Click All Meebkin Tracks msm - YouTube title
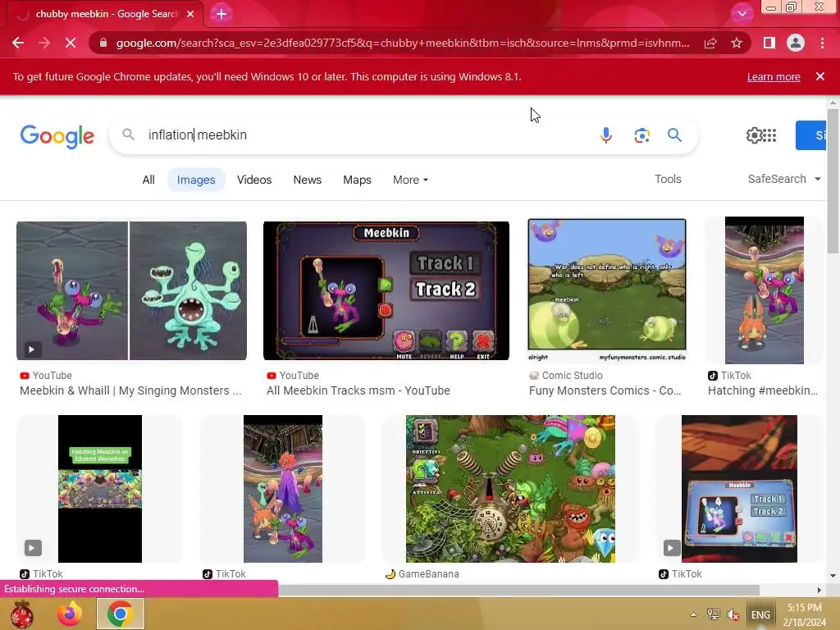The height and width of the screenshot is (630, 840). (x=358, y=390)
